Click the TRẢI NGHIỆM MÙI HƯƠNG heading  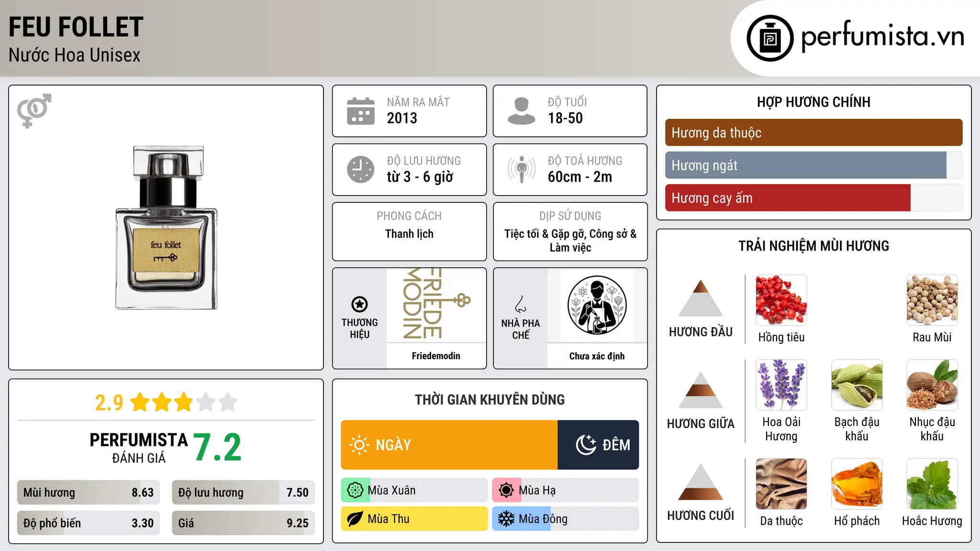tap(813, 246)
